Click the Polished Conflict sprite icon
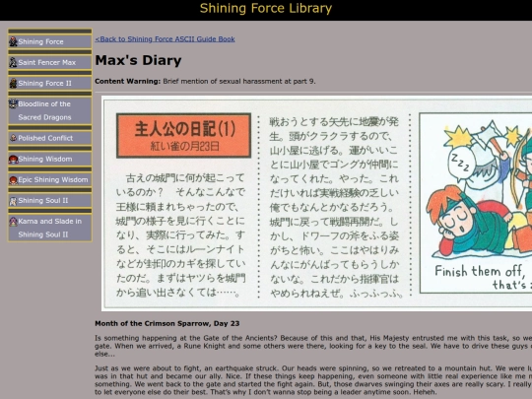 pyautogui.click(x=13, y=138)
